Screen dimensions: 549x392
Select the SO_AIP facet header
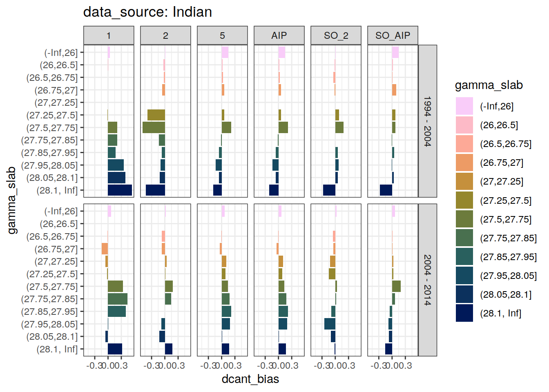(393, 36)
